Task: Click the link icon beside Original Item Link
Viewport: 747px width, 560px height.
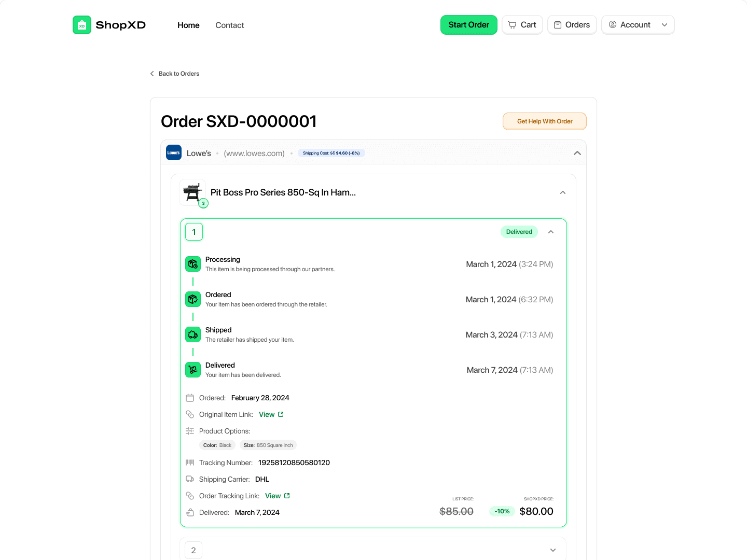Action: (190, 414)
